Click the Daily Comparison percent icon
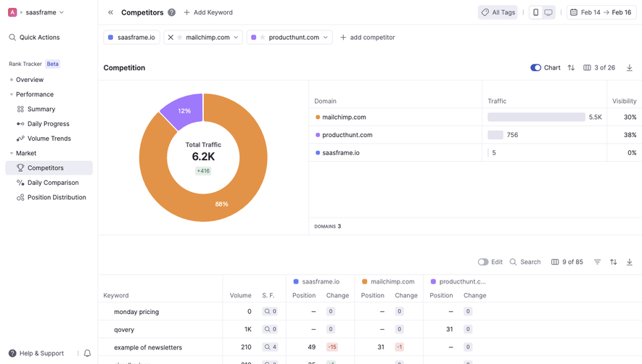The width and height of the screenshot is (642, 364). click(20, 183)
